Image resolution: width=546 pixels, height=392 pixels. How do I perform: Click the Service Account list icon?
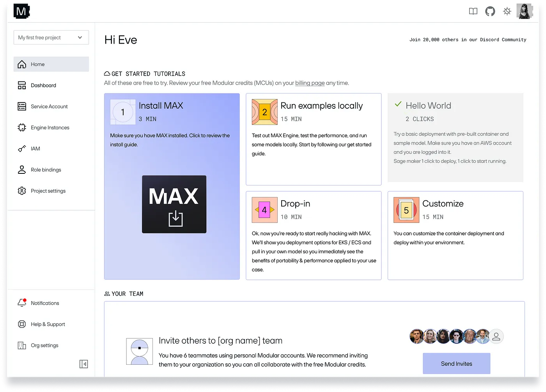pos(22,106)
